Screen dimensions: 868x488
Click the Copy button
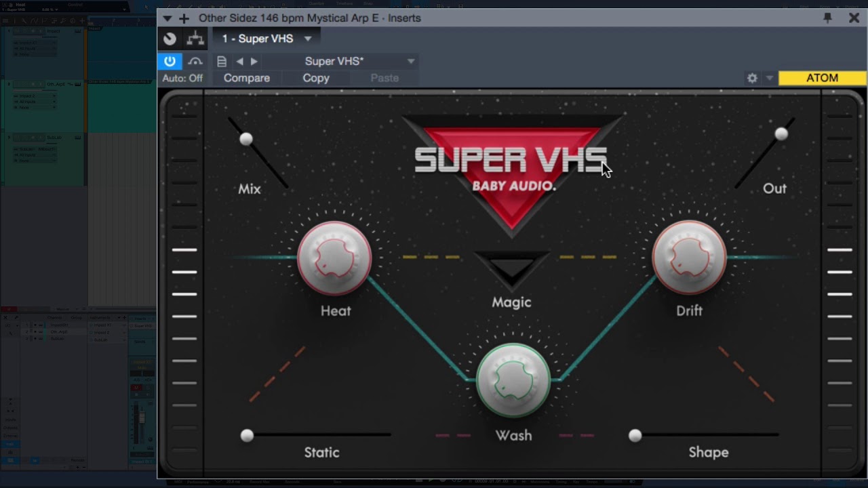pyautogui.click(x=316, y=78)
